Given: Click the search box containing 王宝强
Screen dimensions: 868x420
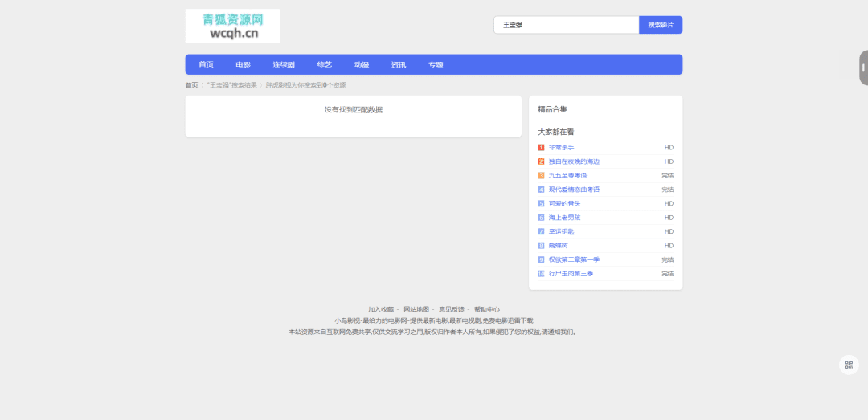Looking at the screenshot, I should pos(566,25).
